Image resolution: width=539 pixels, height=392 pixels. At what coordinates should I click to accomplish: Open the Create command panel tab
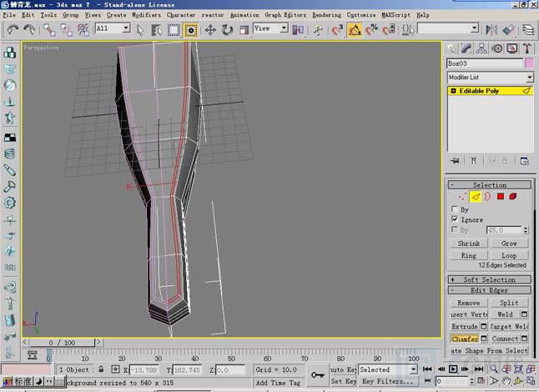point(451,48)
